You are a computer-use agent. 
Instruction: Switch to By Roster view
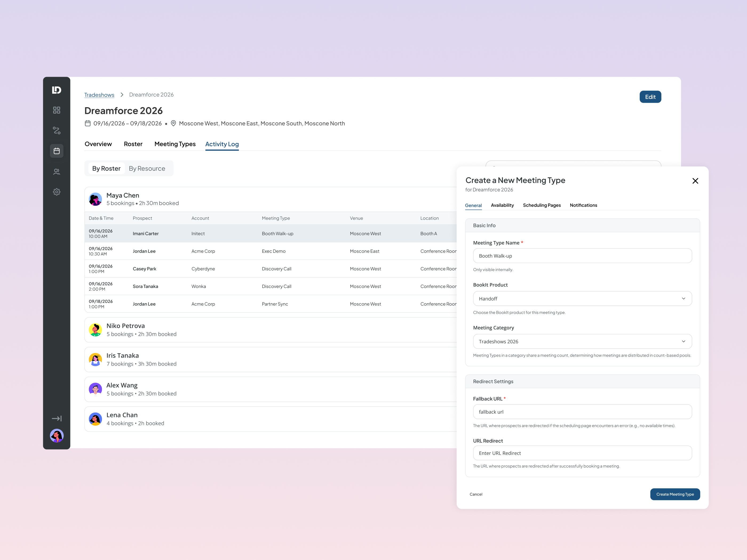tap(106, 169)
